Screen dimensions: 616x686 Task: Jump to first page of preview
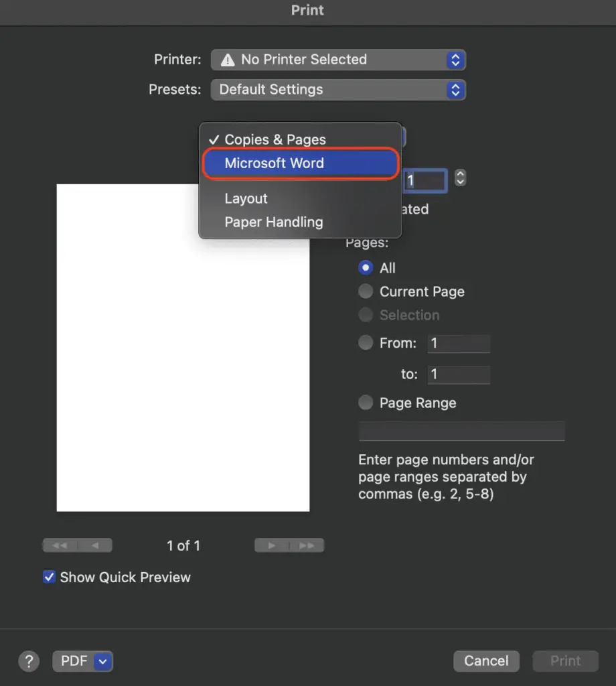pos(60,545)
